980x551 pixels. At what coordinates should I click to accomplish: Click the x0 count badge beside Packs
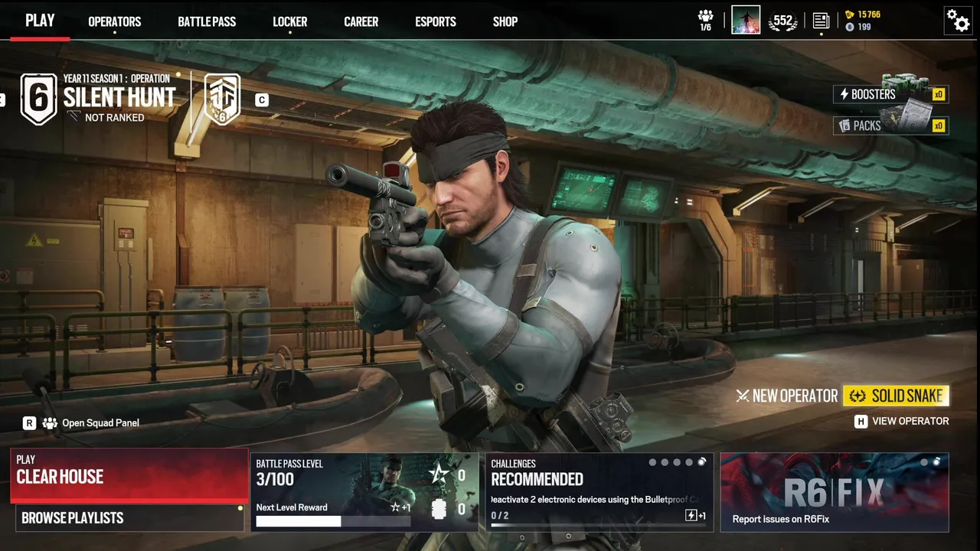tap(939, 126)
